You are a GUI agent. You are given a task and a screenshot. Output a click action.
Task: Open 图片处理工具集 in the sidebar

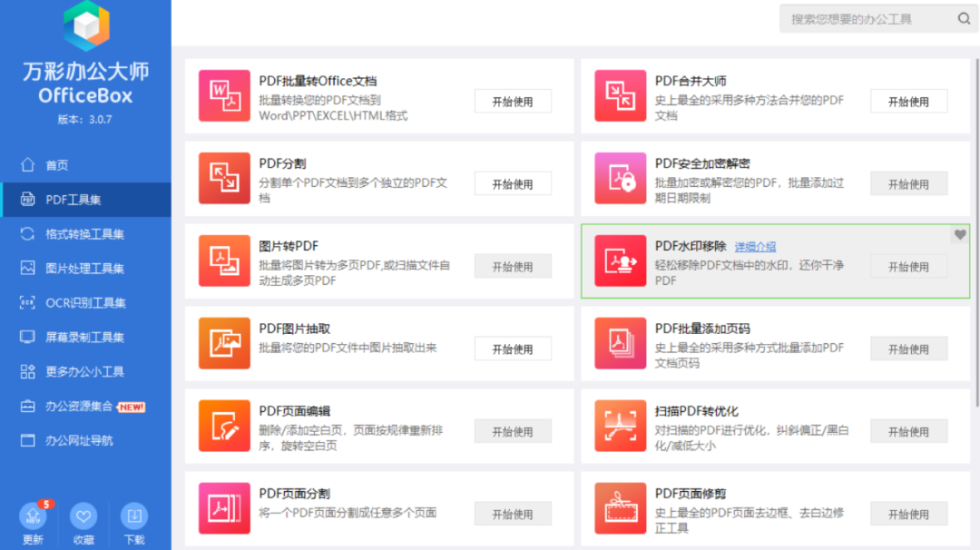click(x=87, y=268)
